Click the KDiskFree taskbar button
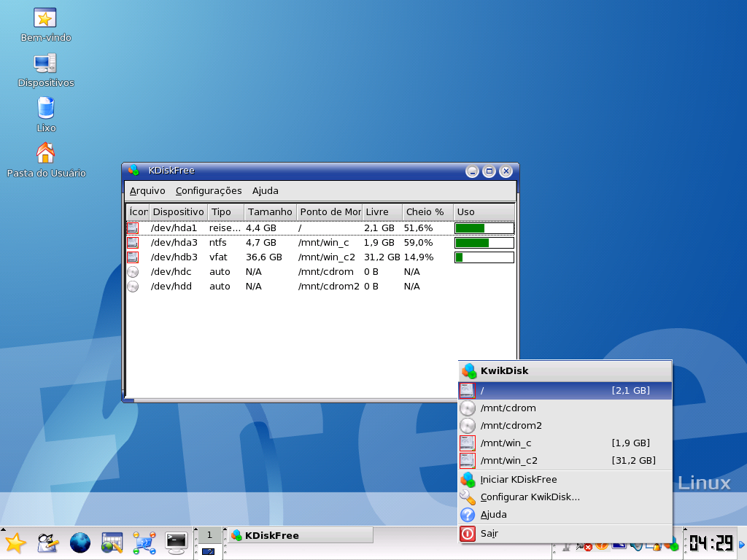The width and height of the screenshot is (747, 560). (x=301, y=536)
